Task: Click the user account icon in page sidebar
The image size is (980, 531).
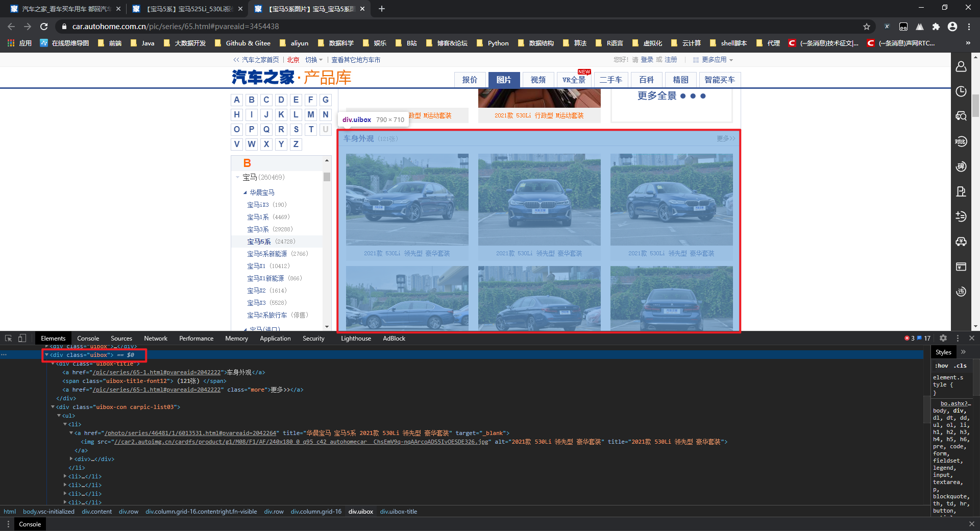Action: (x=961, y=66)
